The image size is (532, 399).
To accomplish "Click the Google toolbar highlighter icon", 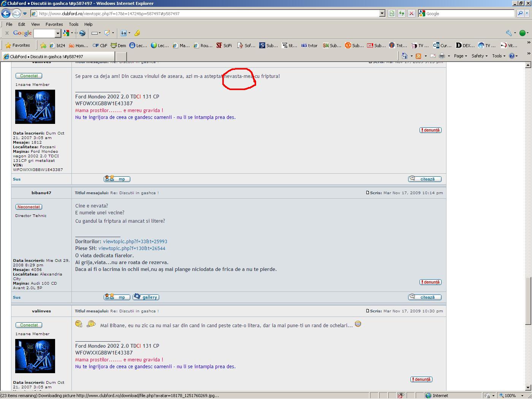I will coord(137,33).
